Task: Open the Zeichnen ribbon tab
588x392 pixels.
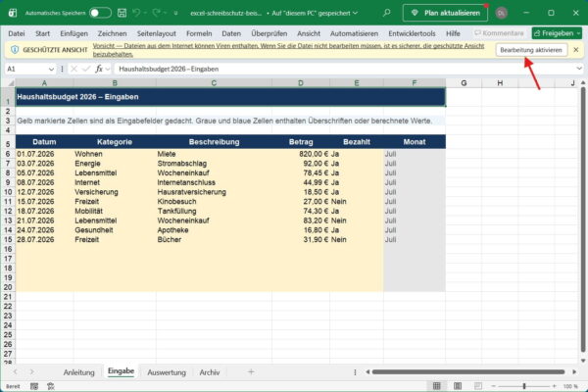Action: (x=112, y=33)
